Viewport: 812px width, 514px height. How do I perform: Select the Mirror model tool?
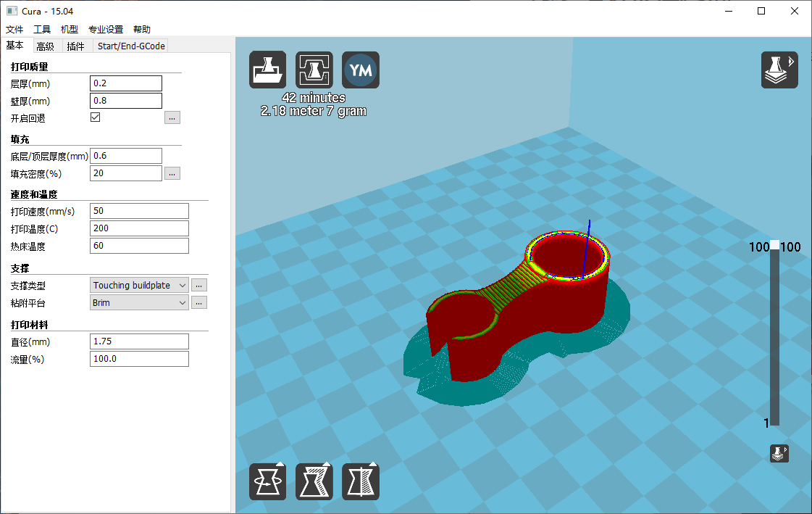tap(361, 481)
